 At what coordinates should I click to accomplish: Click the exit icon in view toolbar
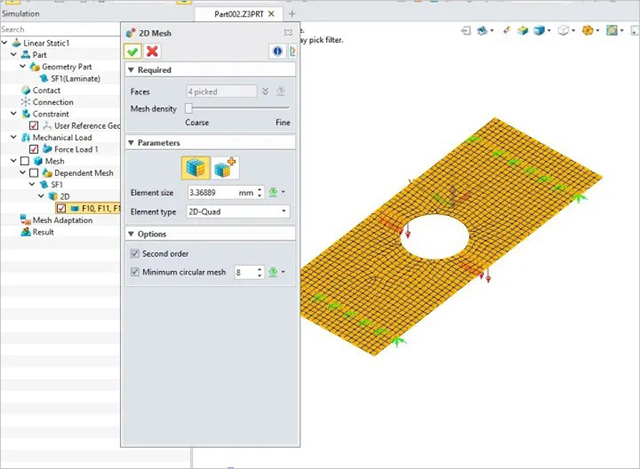click(x=466, y=31)
